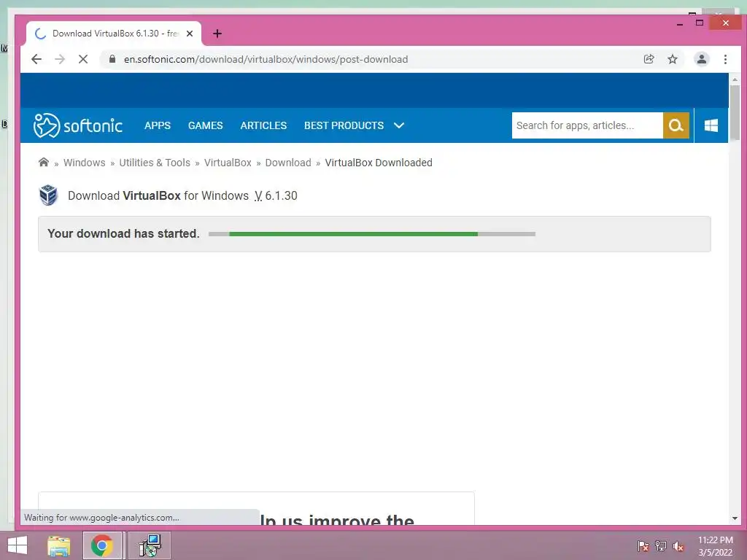This screenshot has height=560, width=747.
Task: Click the Action Center flag tray icon
Action: click(643, 546)
